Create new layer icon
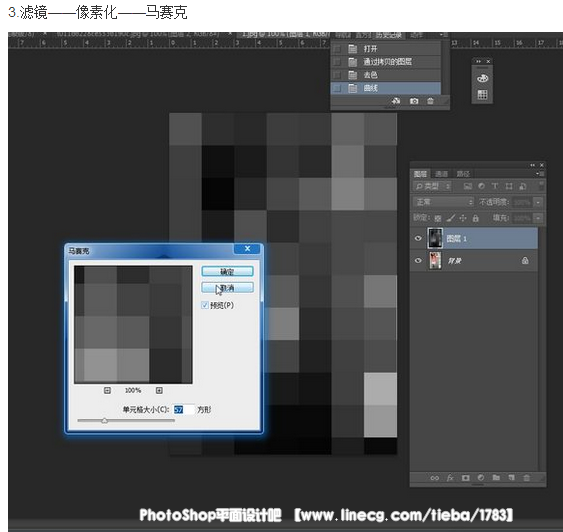Image resolution: width=563 pixels, height=532 pixels. click(x=511, y=478)
